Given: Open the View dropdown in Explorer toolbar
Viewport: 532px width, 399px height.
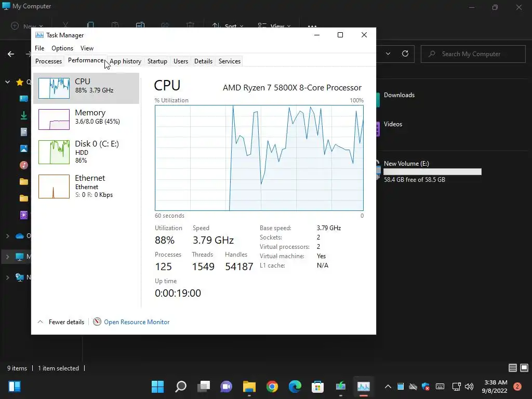Looking at the screenshot, I should pos(274,26).
